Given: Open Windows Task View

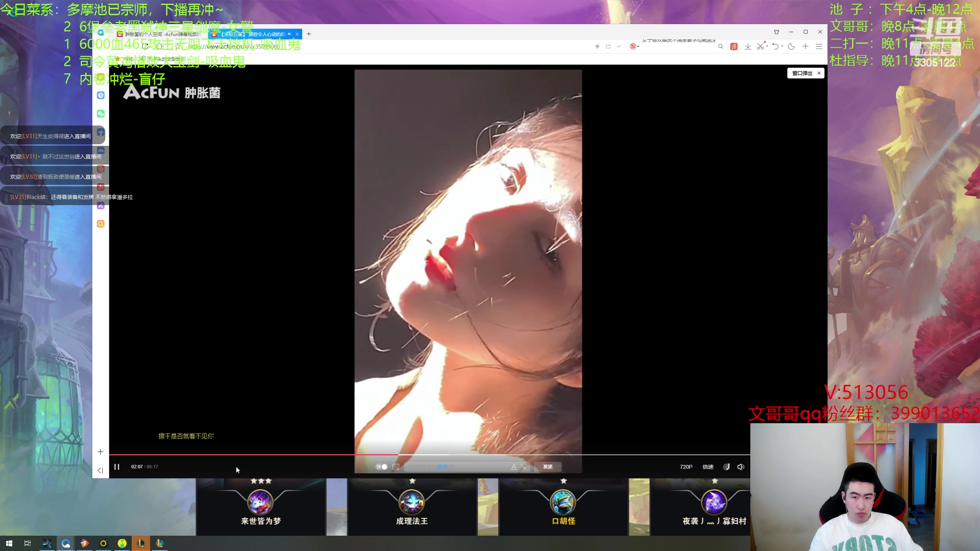Looking at the screenshot, I should pyautogui.click(x=28, y=543).
